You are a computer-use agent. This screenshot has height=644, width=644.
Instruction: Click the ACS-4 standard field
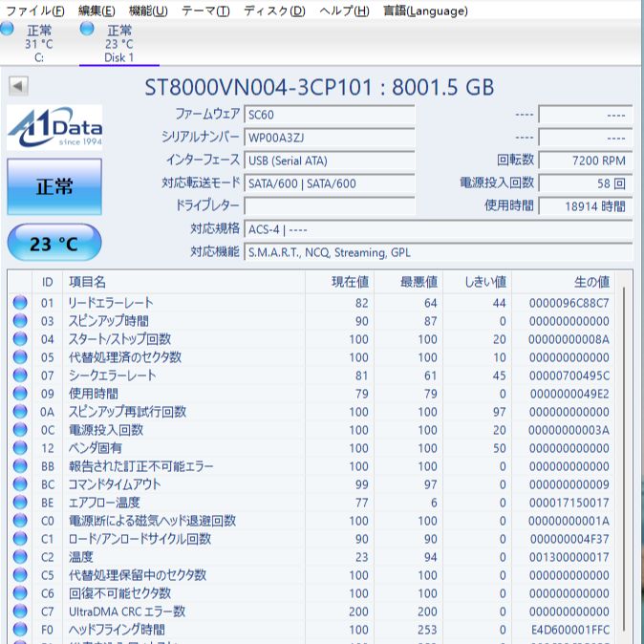click(x=439, y=229)
